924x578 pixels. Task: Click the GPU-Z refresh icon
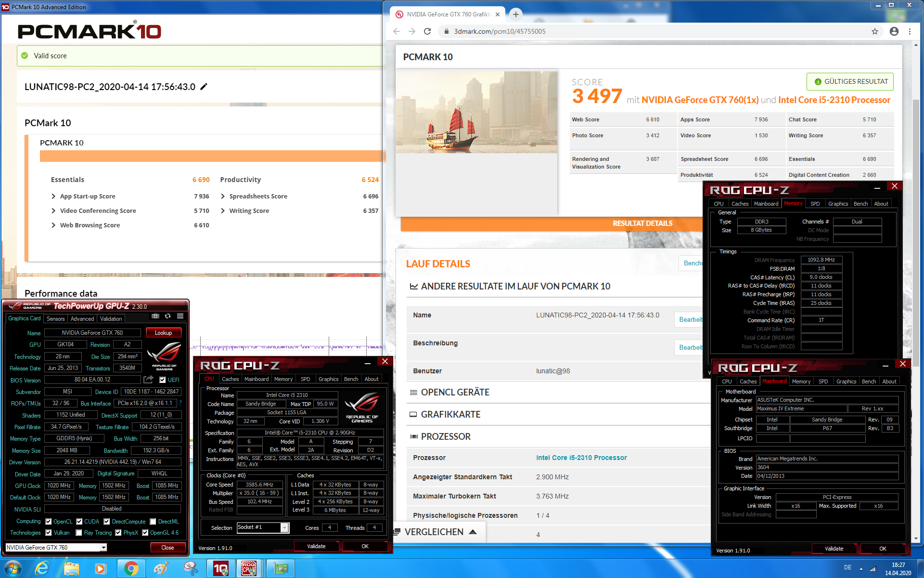(x=167, y=316)
